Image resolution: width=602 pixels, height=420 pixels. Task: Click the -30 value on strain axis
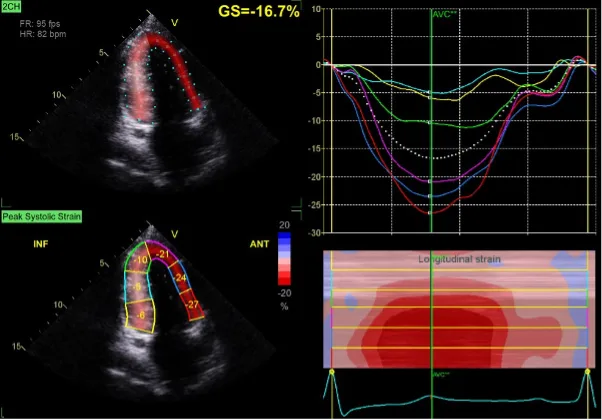tap(316, 233)
